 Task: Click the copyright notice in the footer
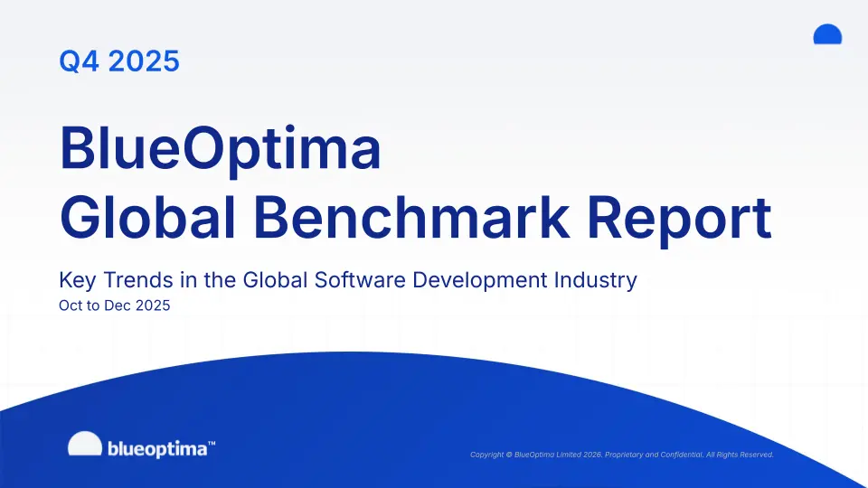622,455
